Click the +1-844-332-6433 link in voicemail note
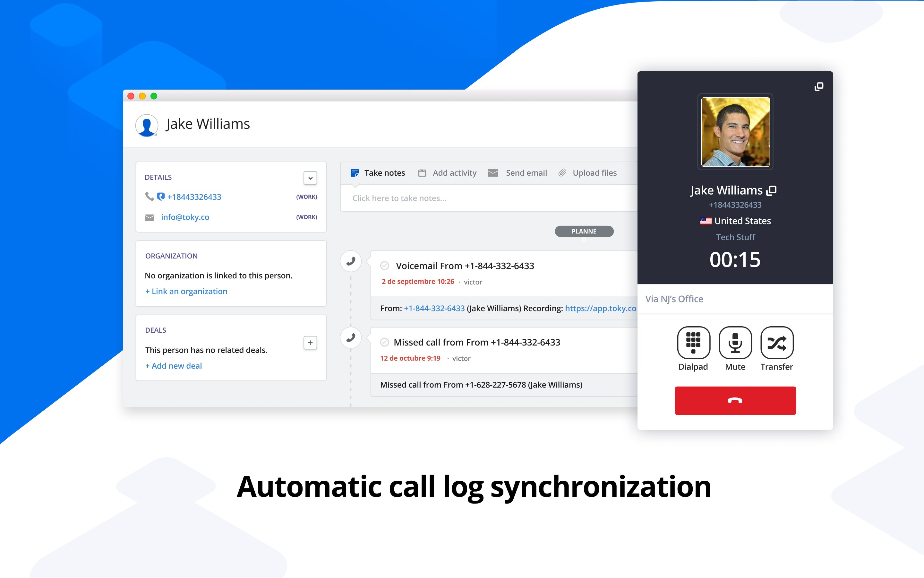 coord(434,308)
